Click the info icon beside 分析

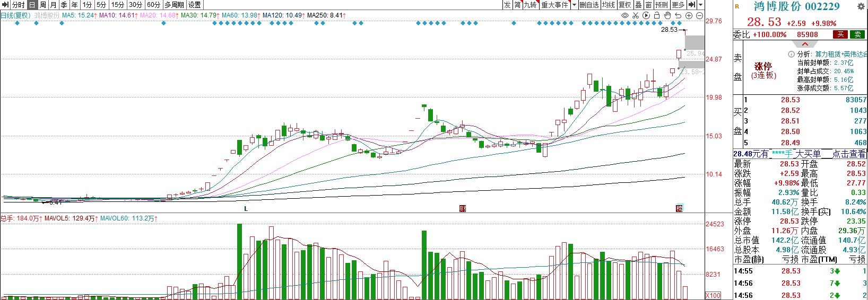pyautogui.click(x=792, y=54)
